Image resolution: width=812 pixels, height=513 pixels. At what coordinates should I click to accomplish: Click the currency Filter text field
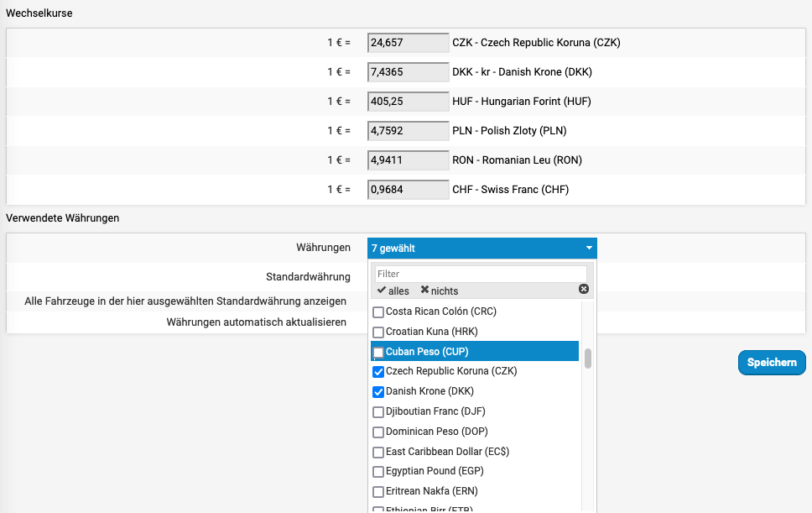[x=480, y=274]
